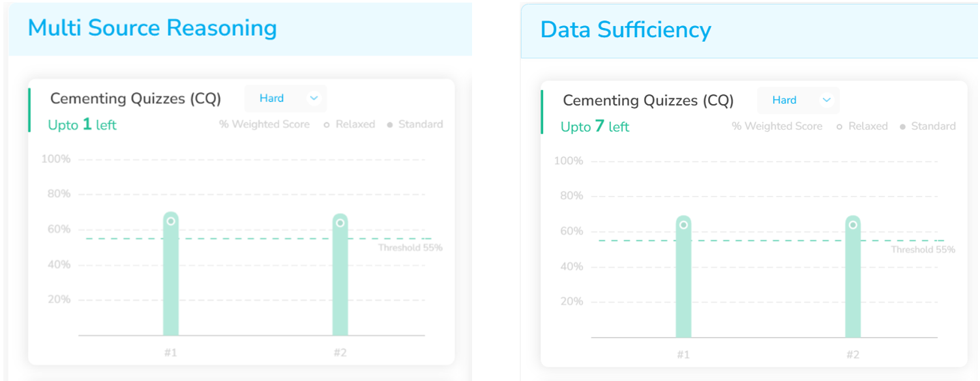Click "Upto 7 left" in Data Sufficiency
This screenshot has height=381, width=980.
pos(595,127)
